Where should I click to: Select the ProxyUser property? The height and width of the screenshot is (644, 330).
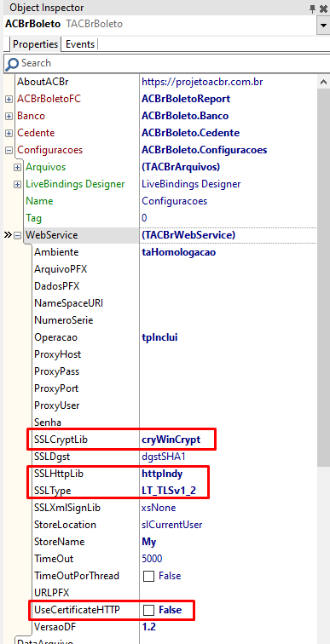tap(57, 405)
